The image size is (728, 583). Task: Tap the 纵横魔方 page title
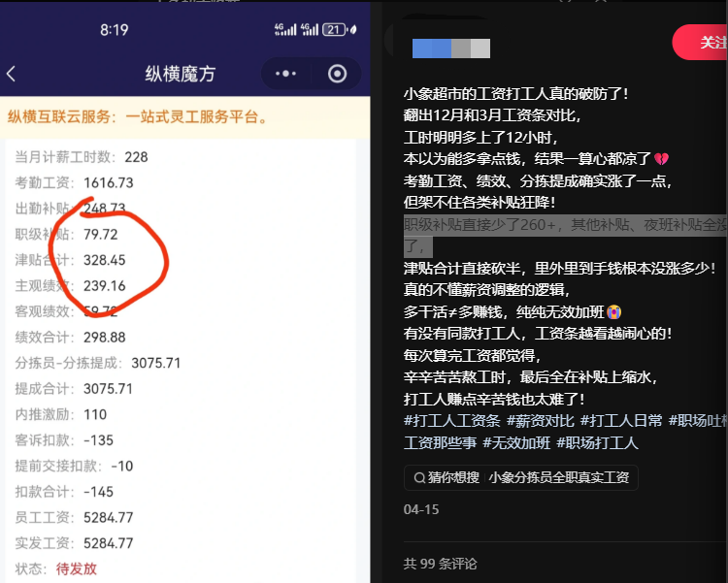click(x=181, y=74)
